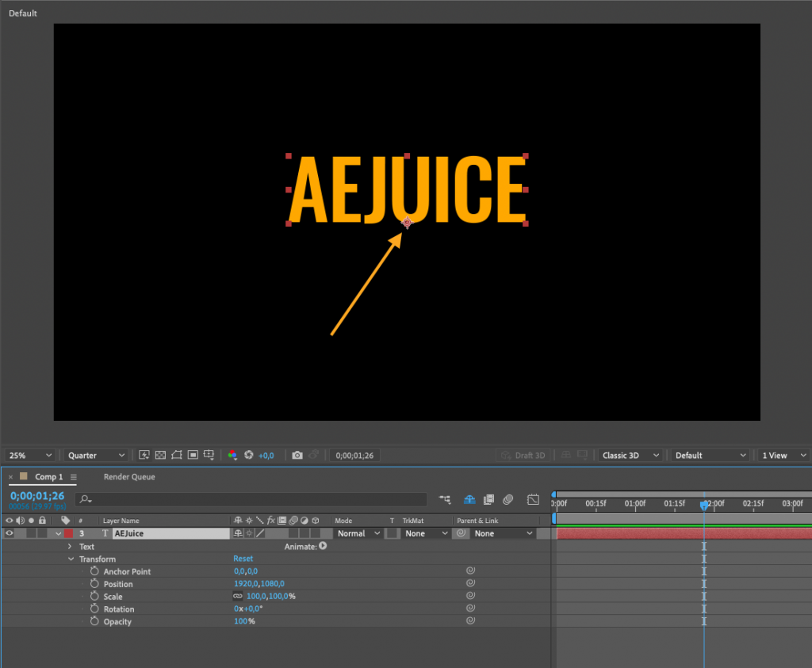This screenshot has width=812, height=668.
Task: Toggle Motion Blur on the AEJuice layer
Action: click(x=293, y=533)
